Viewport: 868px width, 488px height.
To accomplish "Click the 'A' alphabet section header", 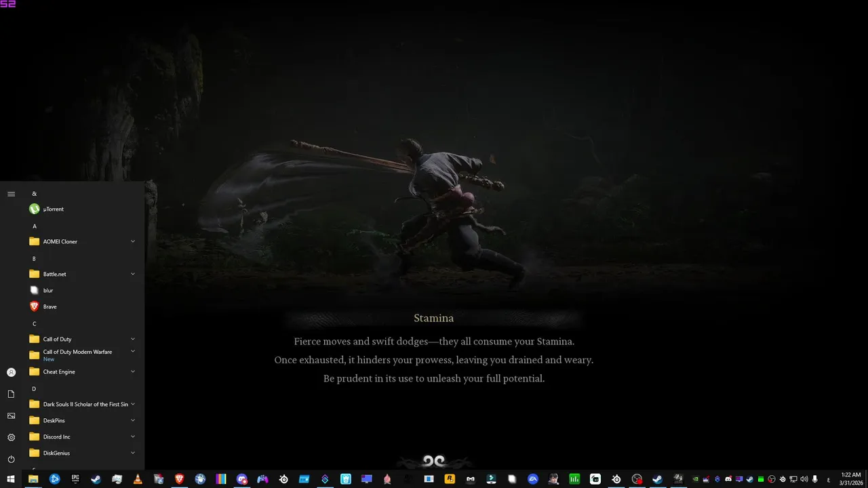I will 35,226.
